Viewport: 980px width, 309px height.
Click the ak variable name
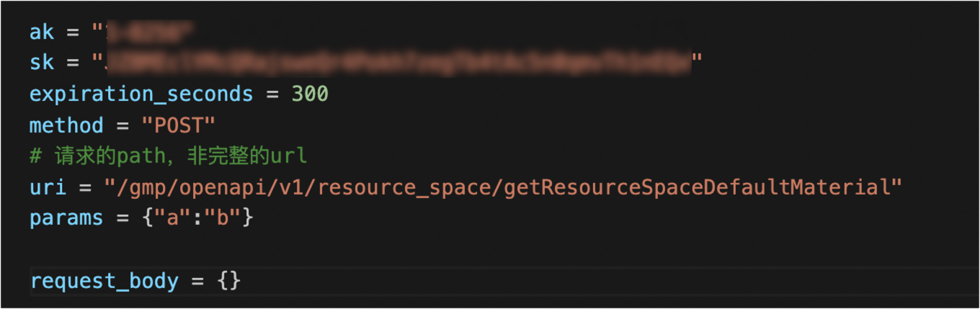42,32
